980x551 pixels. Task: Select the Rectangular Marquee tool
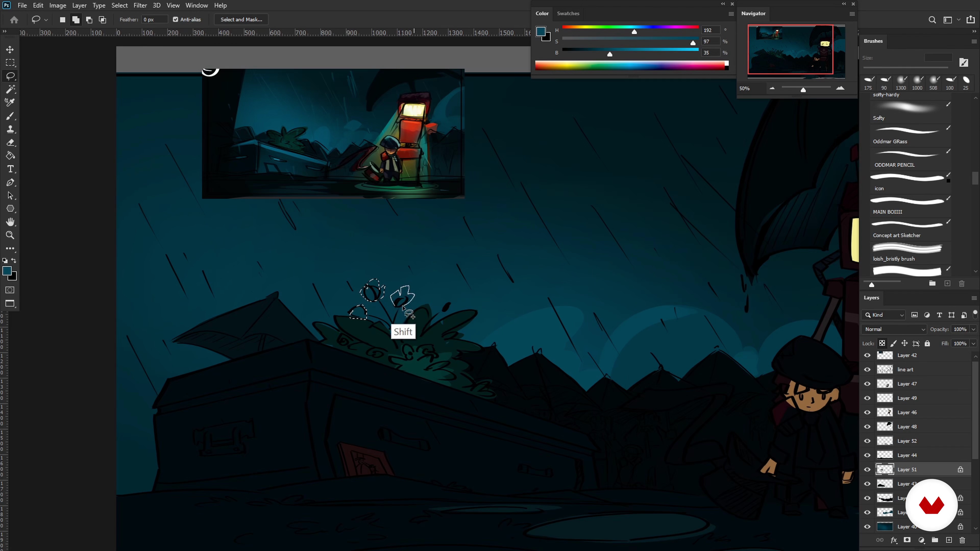point(10,63)
